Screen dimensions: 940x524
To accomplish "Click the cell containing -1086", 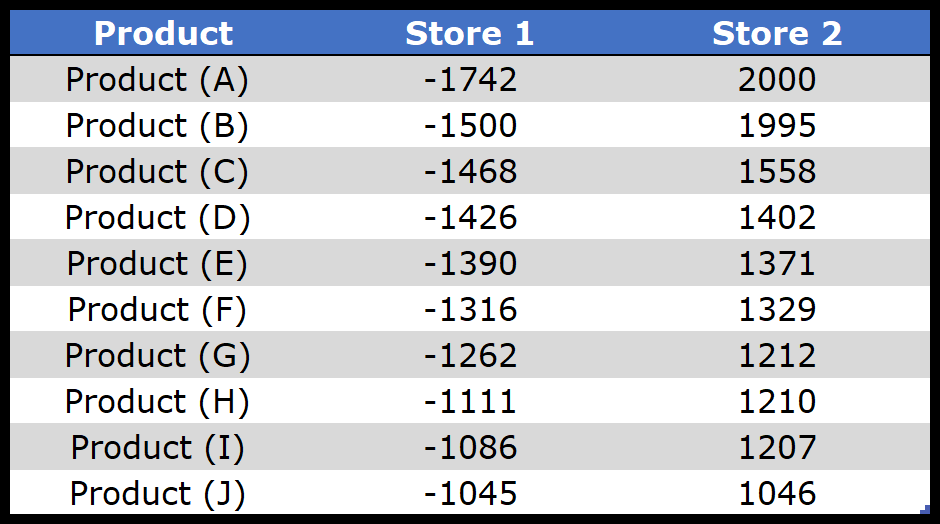I will pyautogui.click(x=470, y=447).
